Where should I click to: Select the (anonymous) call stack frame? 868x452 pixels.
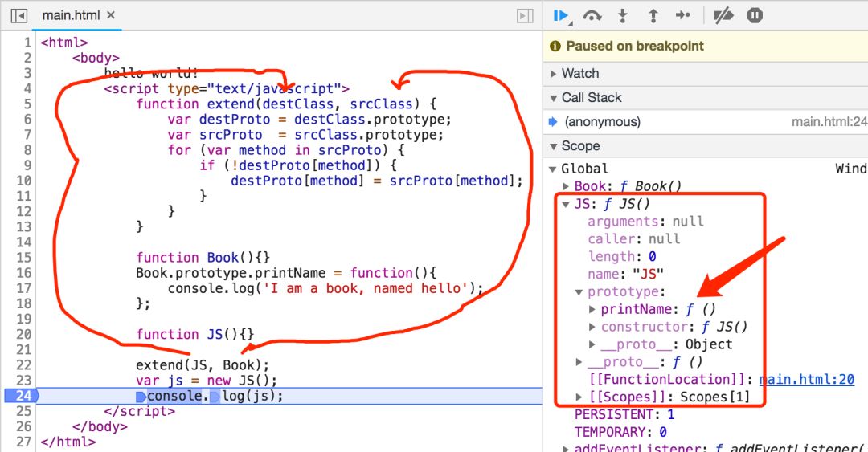click(602, 122)
